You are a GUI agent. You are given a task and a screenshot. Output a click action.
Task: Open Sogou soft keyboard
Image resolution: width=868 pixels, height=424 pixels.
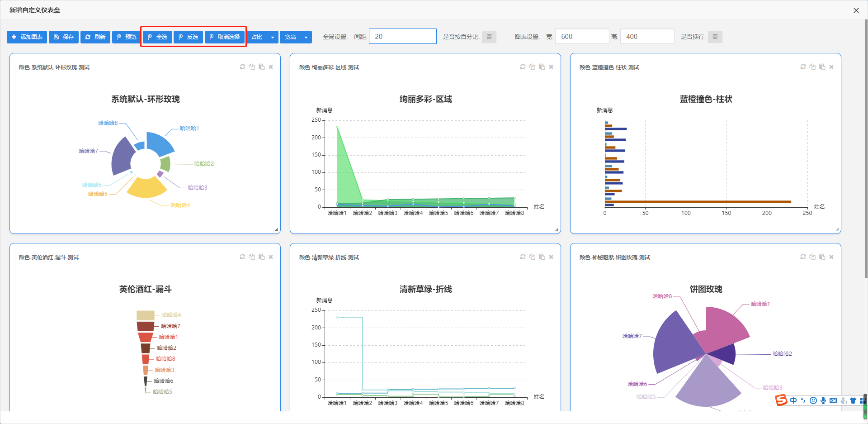coord(833,400)
